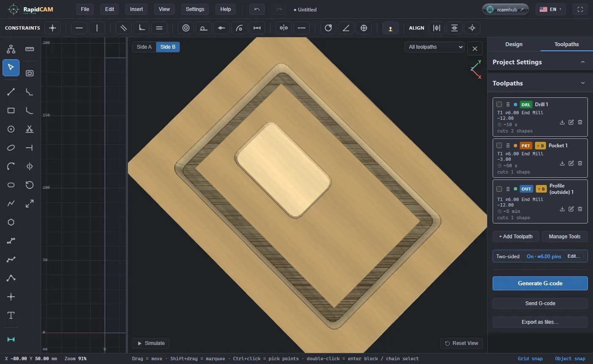
Task: Open the ruler measure tool
Action: 30,49
